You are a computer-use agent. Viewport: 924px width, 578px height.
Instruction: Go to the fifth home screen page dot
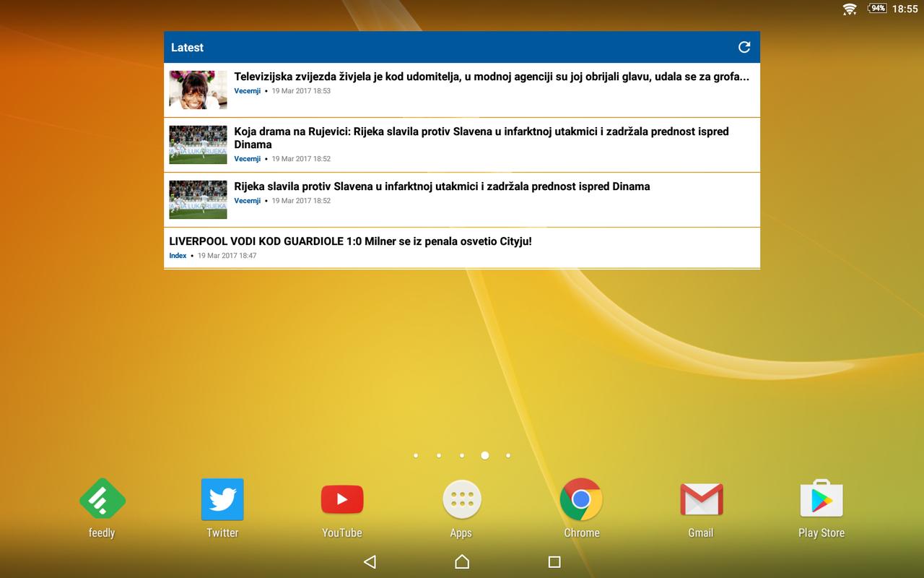(508, 455)
